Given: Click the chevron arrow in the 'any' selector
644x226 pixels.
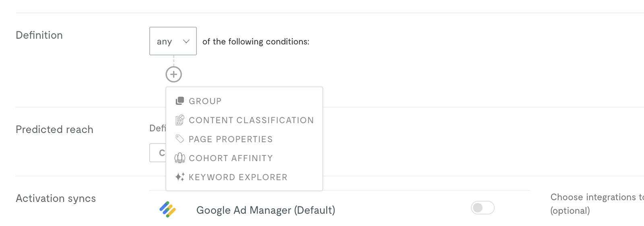Looking at the screenshot, I should click(186, 41).
